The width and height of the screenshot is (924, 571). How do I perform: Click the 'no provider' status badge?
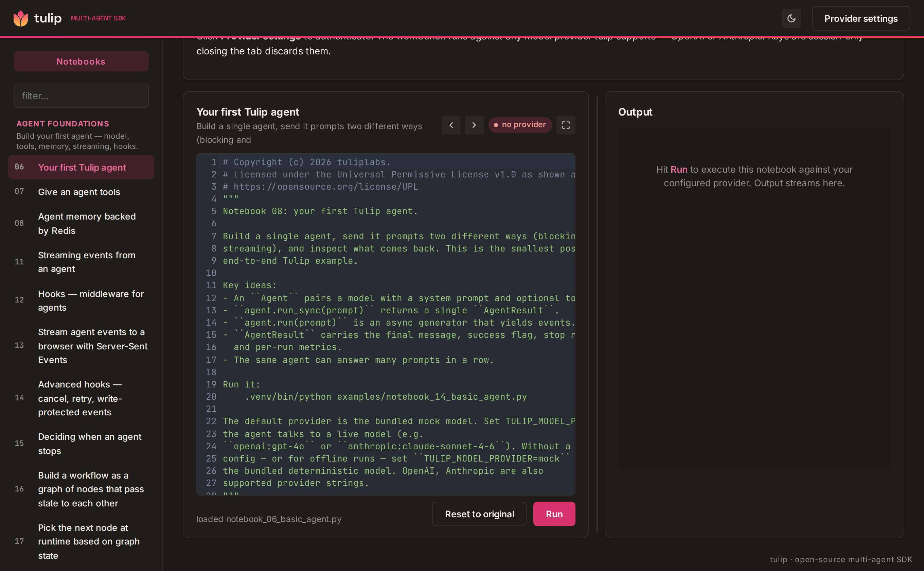[520, 125]
